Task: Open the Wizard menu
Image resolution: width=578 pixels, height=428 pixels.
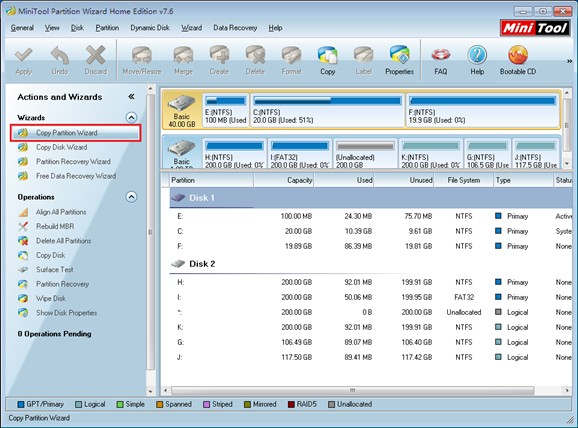Action: pyautogui.click(x=191, y=28)
